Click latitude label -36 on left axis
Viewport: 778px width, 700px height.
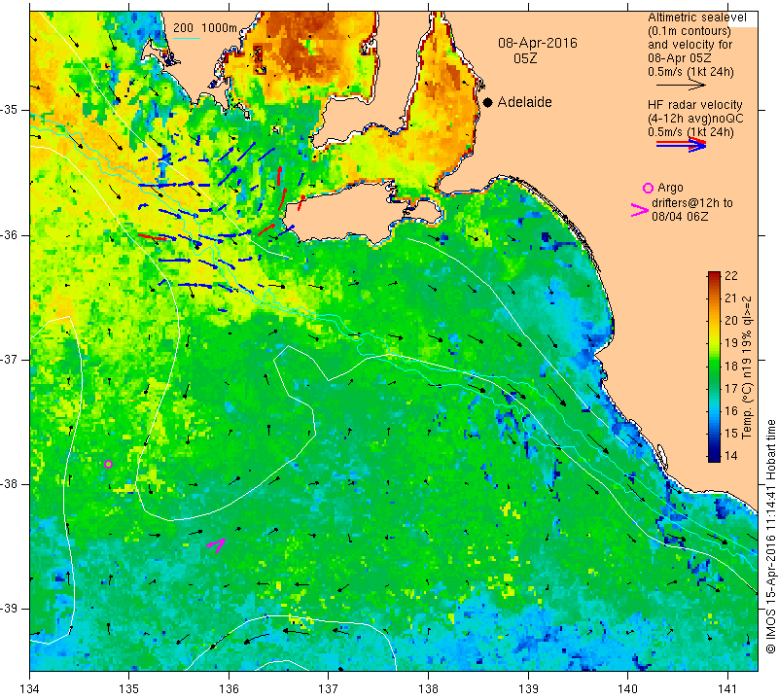point(12,234)
